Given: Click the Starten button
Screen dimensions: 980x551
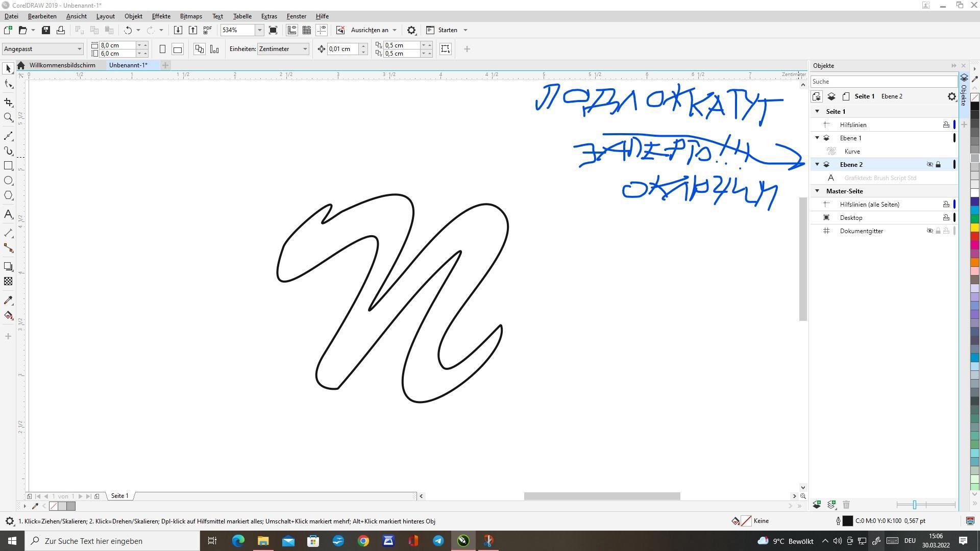Looking at the screenshot, I should (x=447, y=30).
